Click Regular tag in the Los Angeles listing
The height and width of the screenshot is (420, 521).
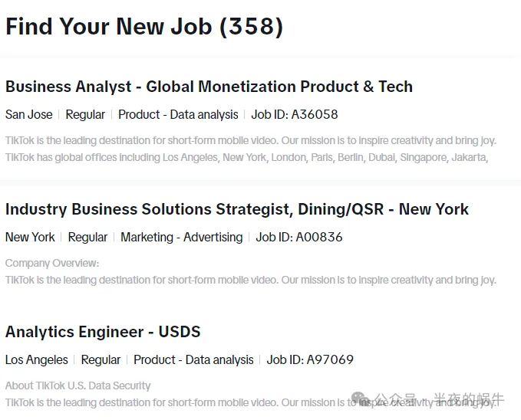coord(101,359)
